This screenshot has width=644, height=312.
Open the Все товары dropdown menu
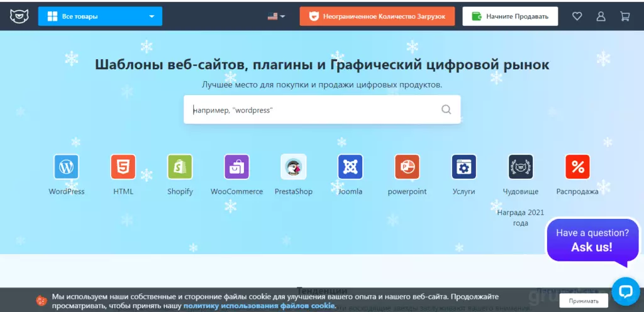tap(100, 16)
